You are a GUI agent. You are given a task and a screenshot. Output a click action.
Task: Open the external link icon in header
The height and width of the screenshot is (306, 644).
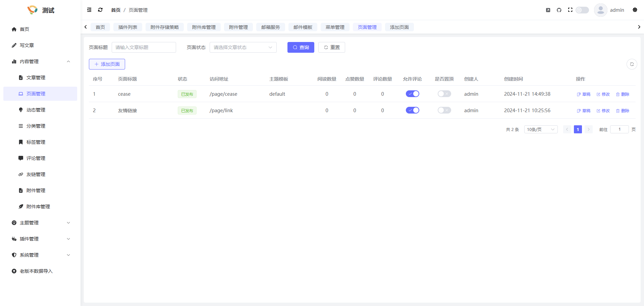pos(548,10)
